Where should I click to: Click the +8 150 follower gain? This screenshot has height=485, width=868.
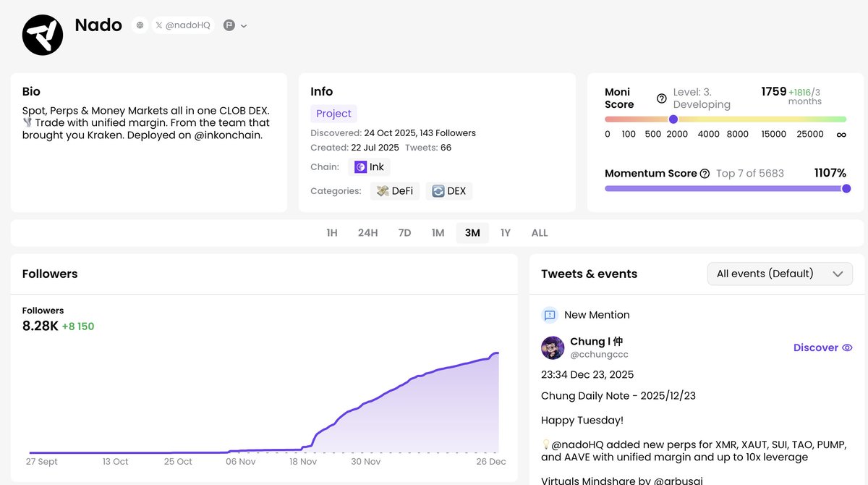click(78, 326)
